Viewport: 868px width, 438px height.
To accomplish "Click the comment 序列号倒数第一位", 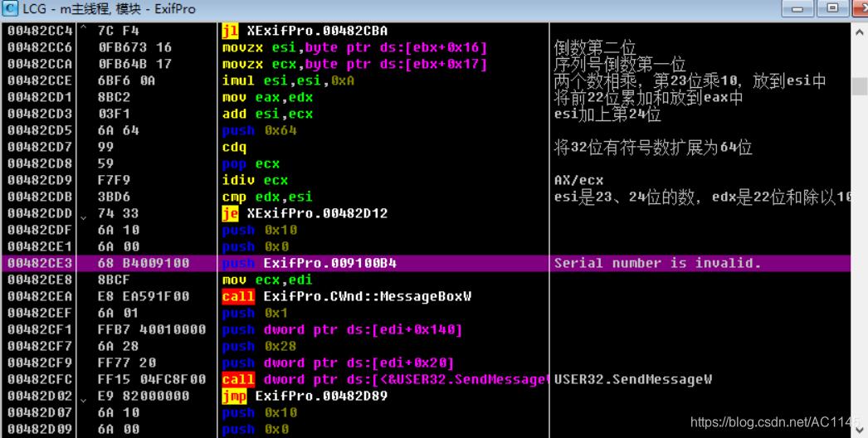I will click(619, 65).
